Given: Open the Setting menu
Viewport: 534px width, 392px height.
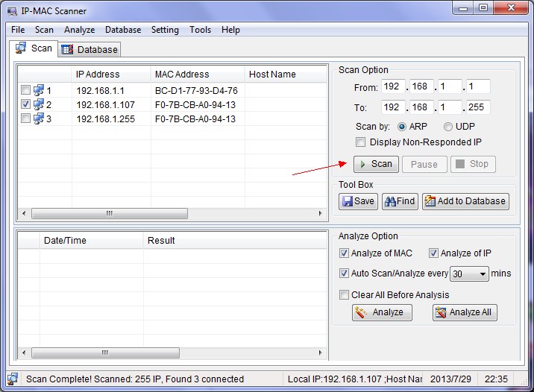Looking at the screenshot, I should [165, 30].
